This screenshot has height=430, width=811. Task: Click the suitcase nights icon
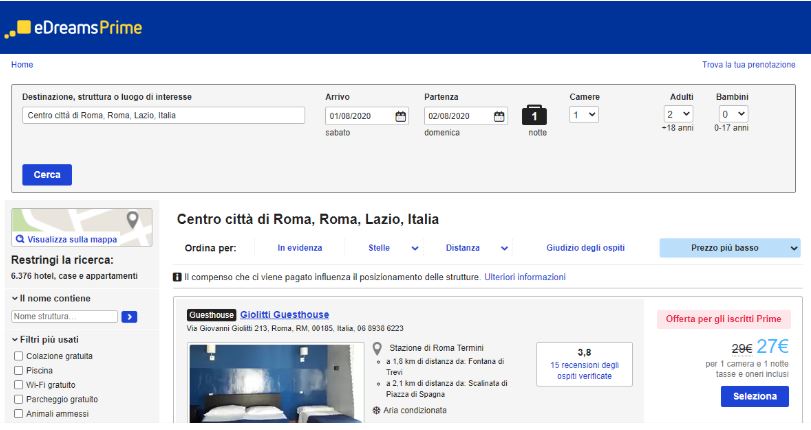click(x=537, y=116)
